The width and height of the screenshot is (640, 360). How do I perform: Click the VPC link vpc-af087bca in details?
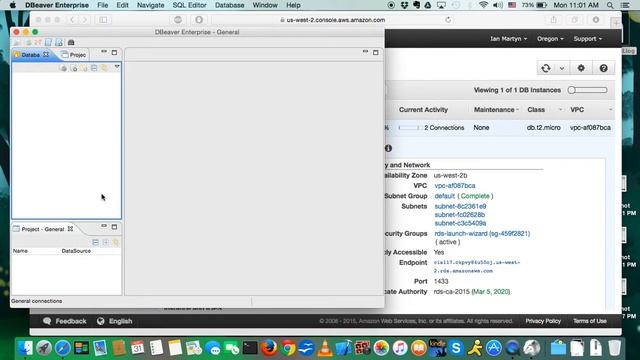point(455,186)
